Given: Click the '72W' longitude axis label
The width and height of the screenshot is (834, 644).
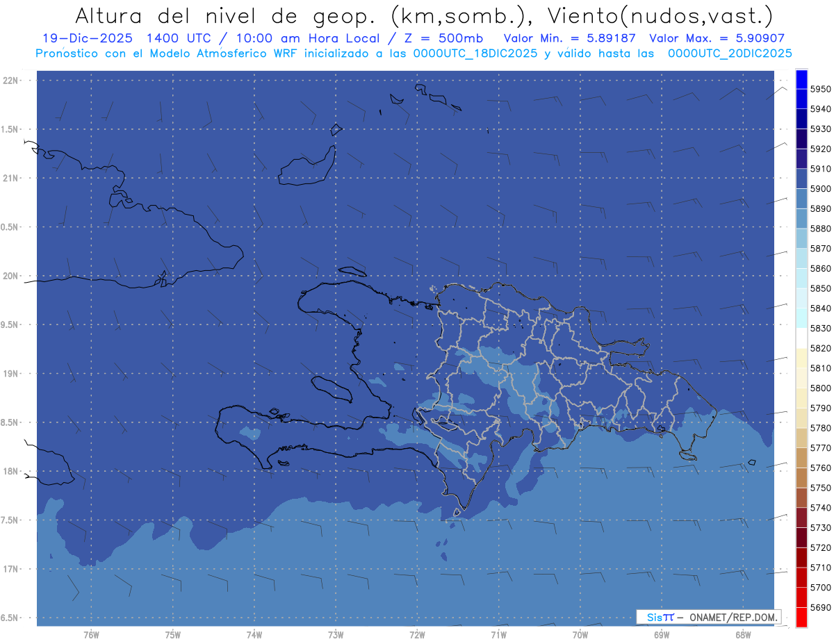Looking at the screenshot, I should point(417,634).
